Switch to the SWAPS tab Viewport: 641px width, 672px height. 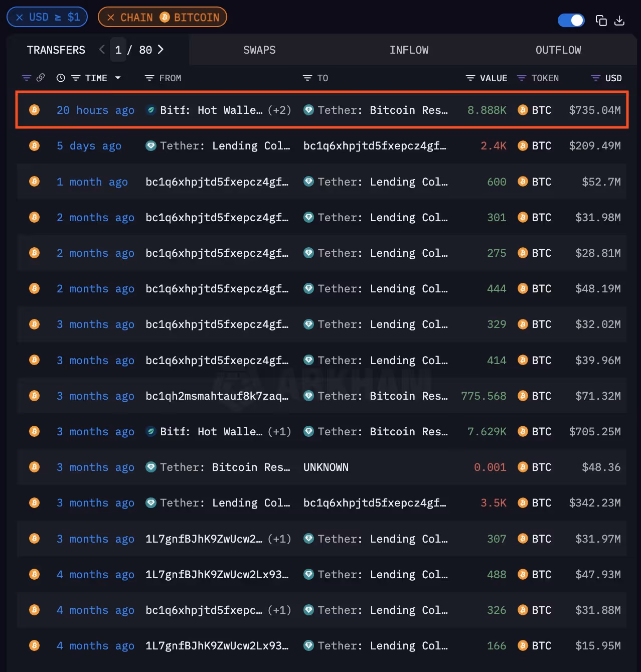click(259, 50)
